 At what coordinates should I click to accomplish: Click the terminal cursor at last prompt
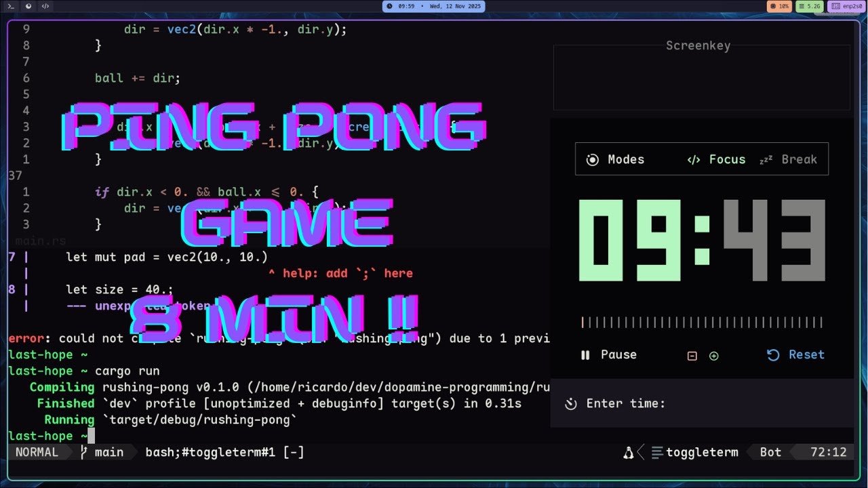coord(91,436)
